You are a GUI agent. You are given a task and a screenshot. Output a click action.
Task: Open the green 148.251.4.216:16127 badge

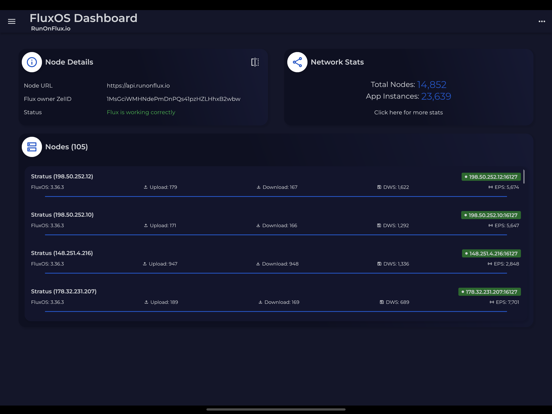click(x=491, y=253)
